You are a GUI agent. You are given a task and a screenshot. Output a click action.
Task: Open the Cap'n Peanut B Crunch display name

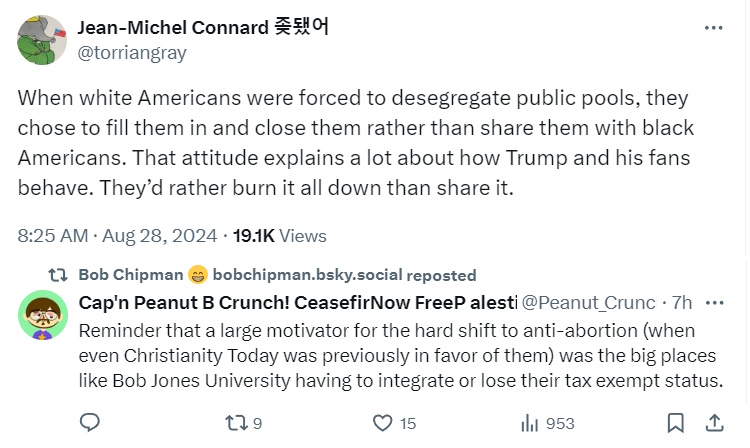pyautogui.click(x=297, y=302)
